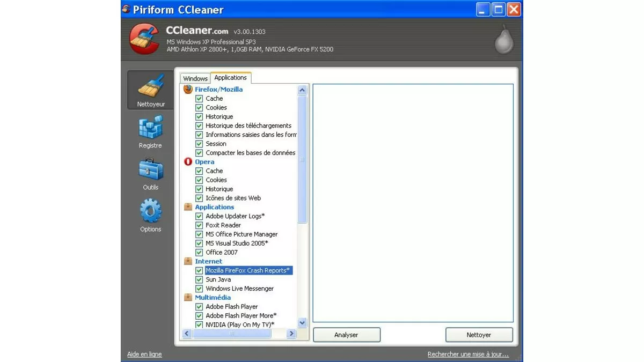The image size is (644, 362).
Task: Click the vertical scrollbar down arrow
Action: (302, 322)
